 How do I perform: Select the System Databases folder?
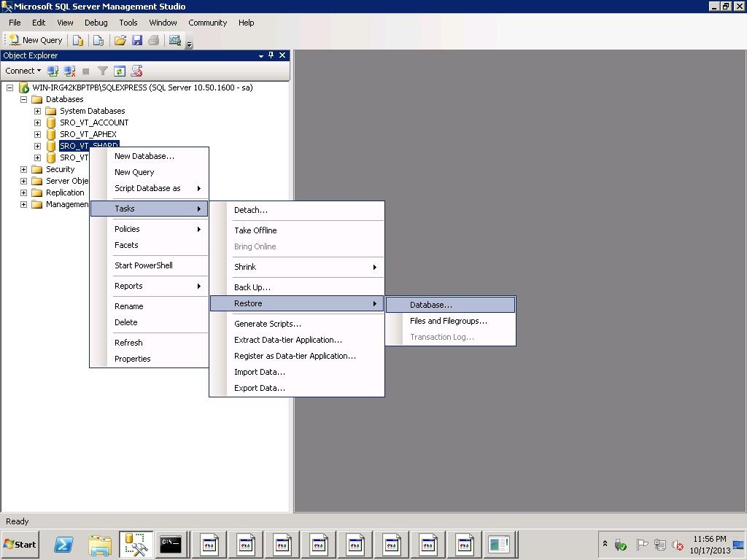93,111
